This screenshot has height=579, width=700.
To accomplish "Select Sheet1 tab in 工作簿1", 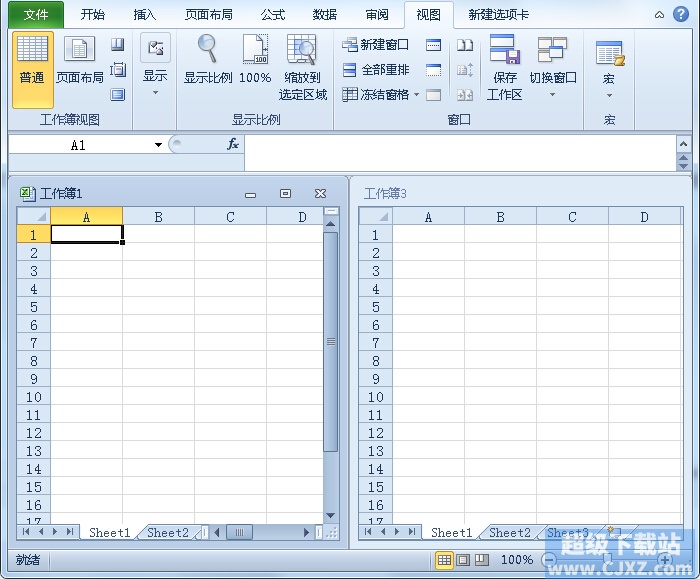I will point(109,533).
